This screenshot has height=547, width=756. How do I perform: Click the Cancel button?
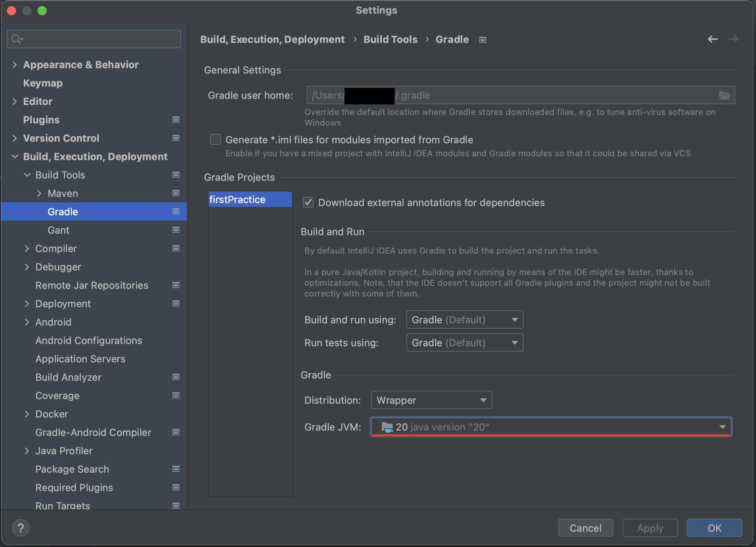pyautogui.click(x=585, y=528)
